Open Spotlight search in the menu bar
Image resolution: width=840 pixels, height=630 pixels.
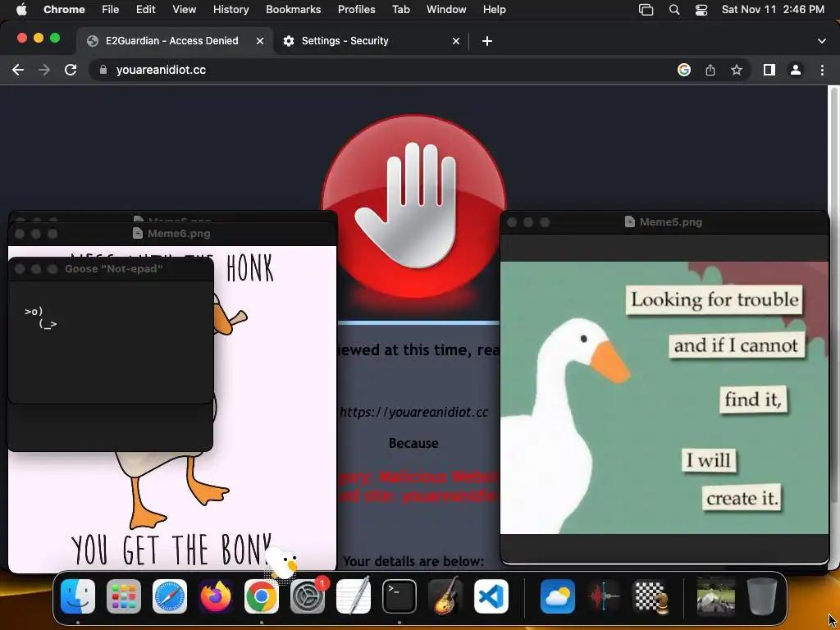click(x=674, y=10)
